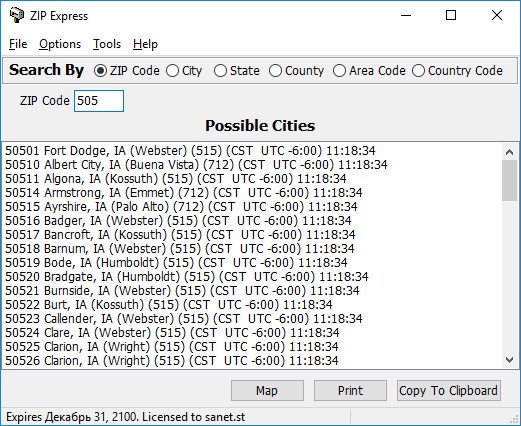Select the City search option

pos(184,71)
